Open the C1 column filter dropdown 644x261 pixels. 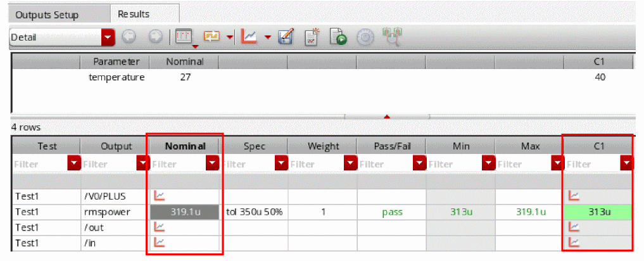(626, 164)
